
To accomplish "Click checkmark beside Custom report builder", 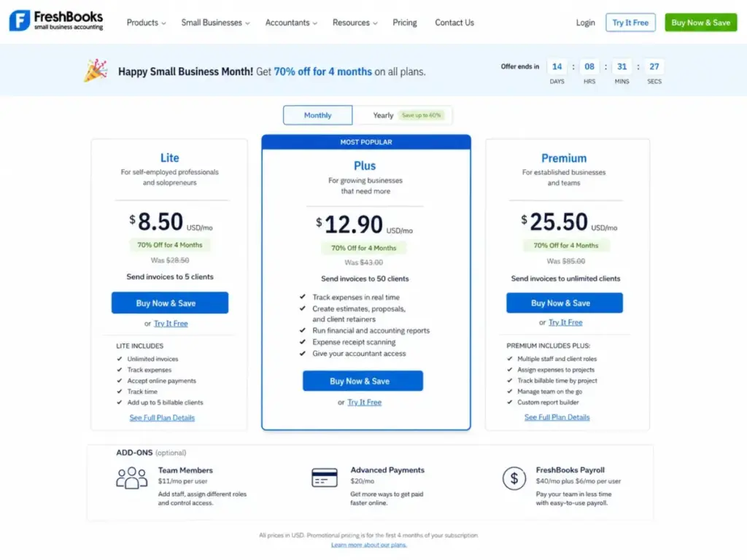I will click(510, 402).
